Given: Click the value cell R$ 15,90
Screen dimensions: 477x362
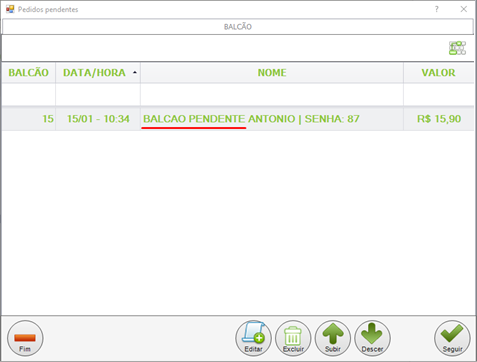Looking at the screenshot, I should [439, 119].
